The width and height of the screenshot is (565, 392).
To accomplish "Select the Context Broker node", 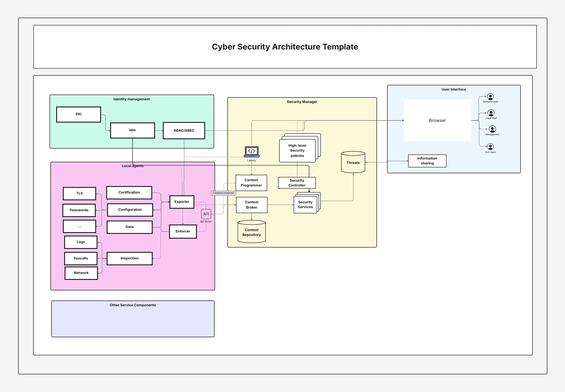I will click(x=251, y=205).
